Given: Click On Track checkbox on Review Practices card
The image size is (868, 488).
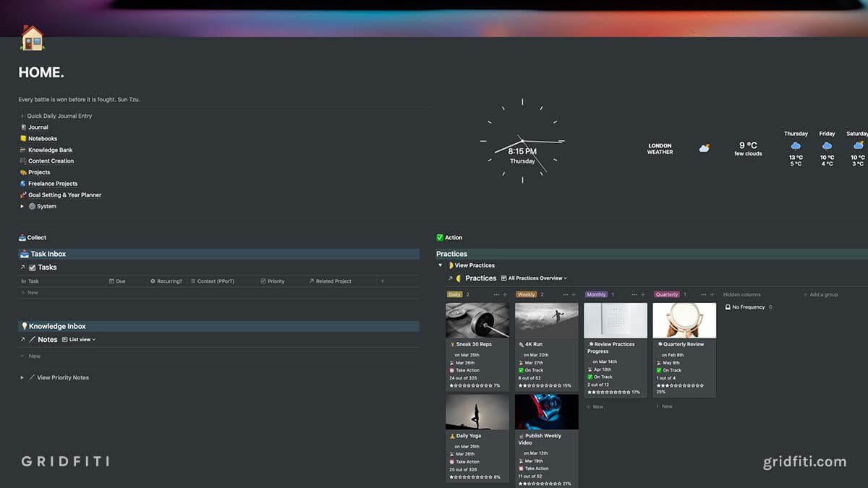Looking at the screenshot, I should tap(590, 377).
